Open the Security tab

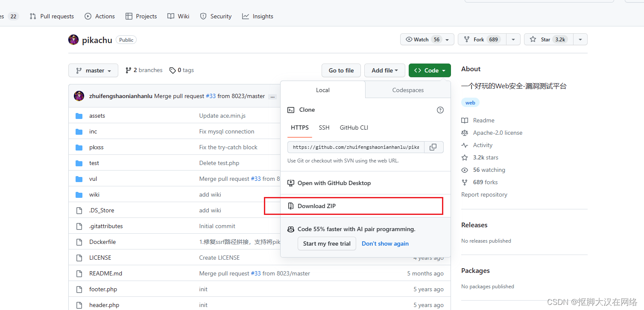click(x=216, y=16)
